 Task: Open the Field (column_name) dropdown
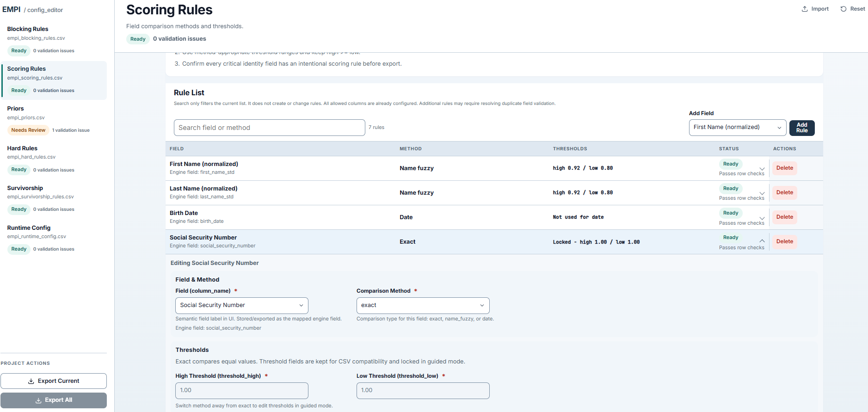(242, 306)
